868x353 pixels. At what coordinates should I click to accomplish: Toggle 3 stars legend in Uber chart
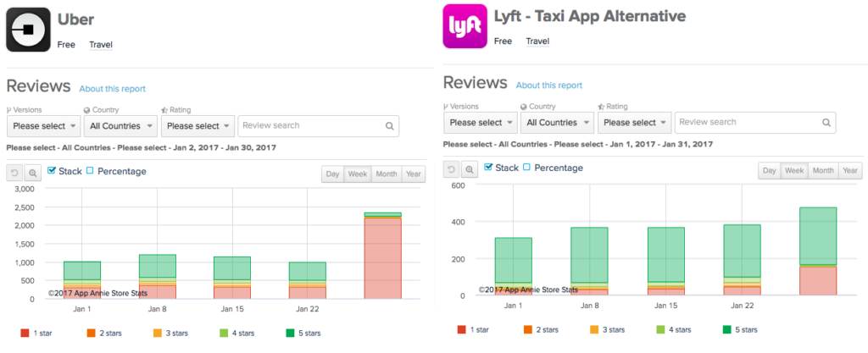tap(171, 334)
